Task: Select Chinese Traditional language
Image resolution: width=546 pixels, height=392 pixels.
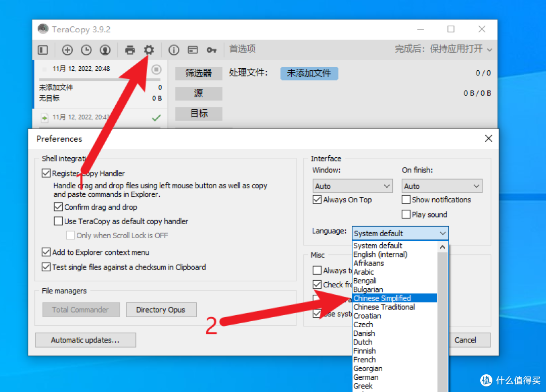Action: point(394,307)
